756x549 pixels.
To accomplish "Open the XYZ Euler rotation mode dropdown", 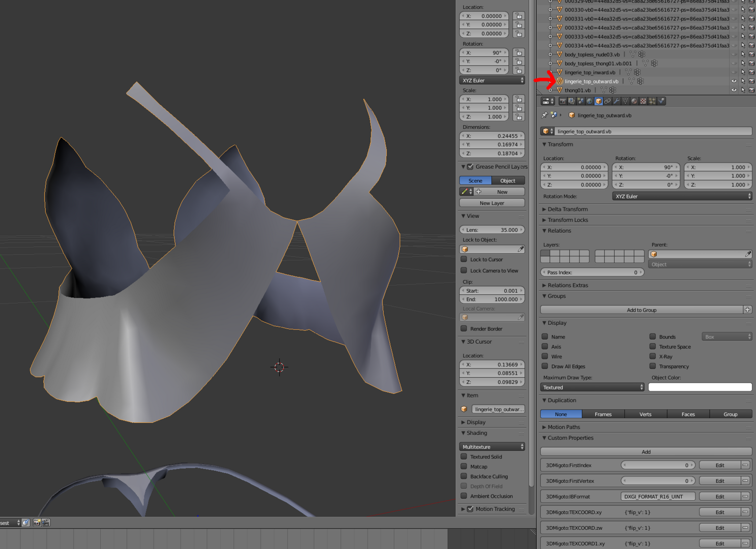I will pos(682,196).
